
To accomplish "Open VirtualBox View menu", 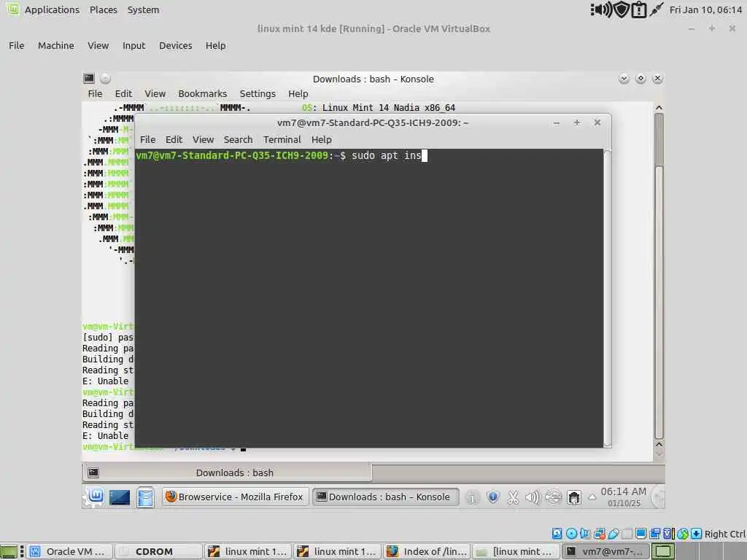I will click(98, 46).
